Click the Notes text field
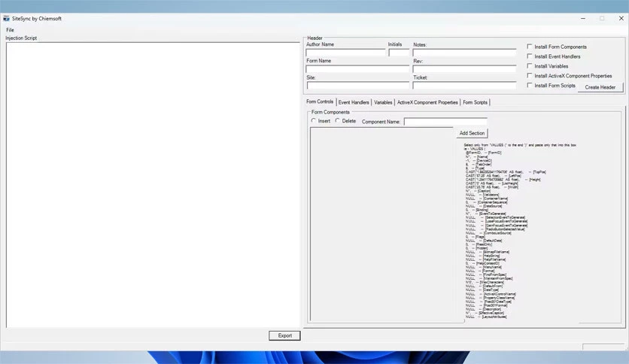The height and width of the screenshot is (364, 629). [x=464, y=53]
